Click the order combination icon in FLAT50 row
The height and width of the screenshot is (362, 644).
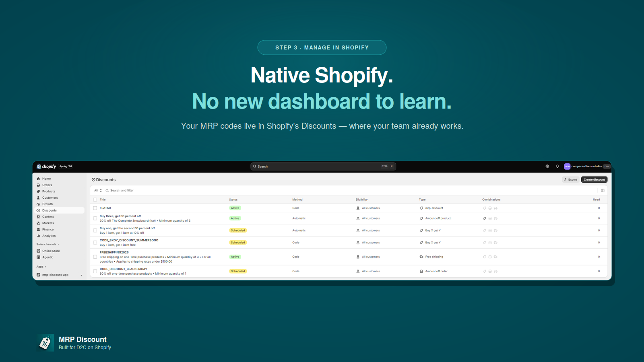[490, 208]
